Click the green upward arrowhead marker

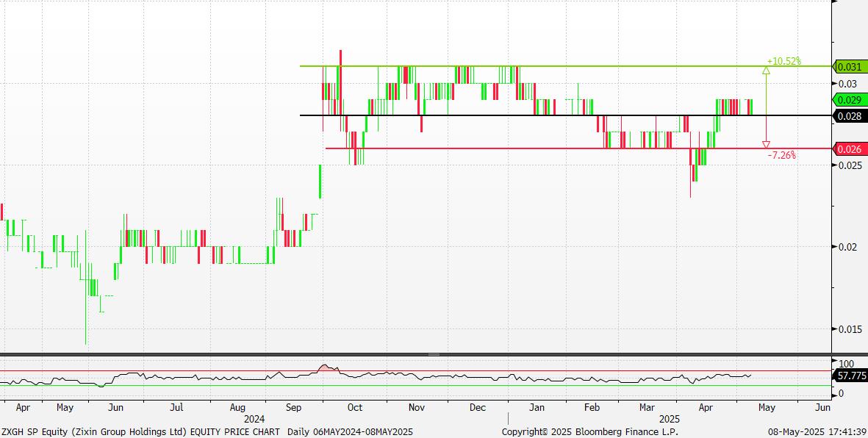pyautogui.click(x=766, y=71)
